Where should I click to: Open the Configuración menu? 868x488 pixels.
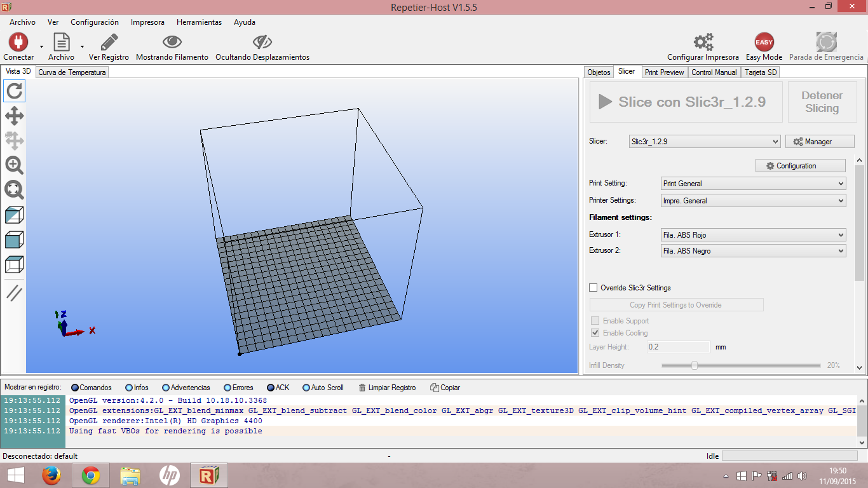(95, 22)
